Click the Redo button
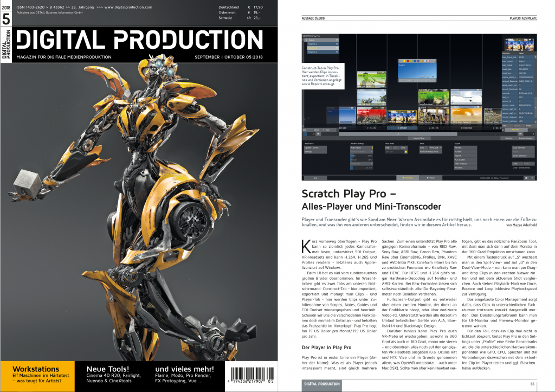 point(529,164)
